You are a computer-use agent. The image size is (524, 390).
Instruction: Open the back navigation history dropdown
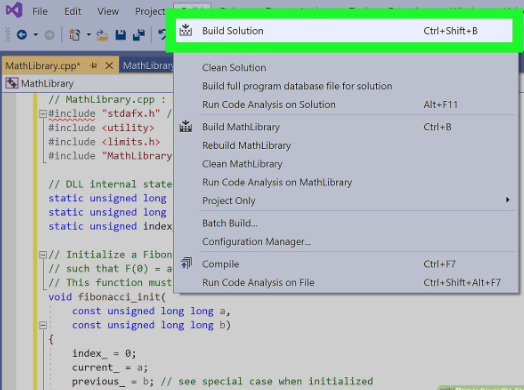[x=35, y=34]
